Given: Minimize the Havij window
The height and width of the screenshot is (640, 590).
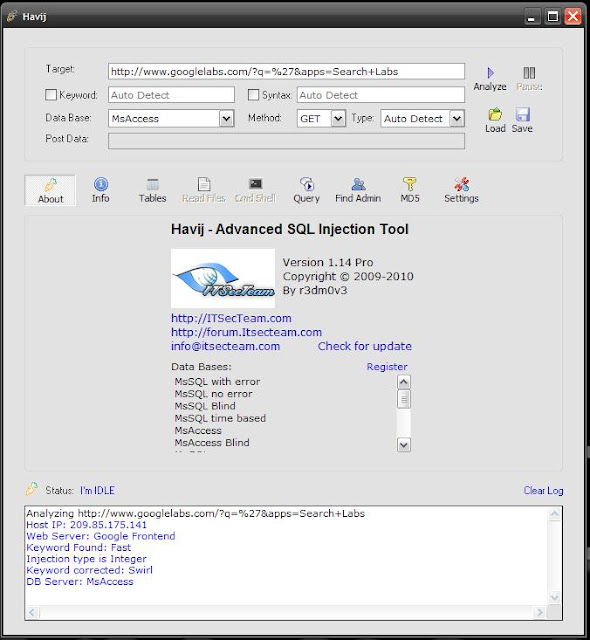Looking at the screenshot, I should [532, 17].
